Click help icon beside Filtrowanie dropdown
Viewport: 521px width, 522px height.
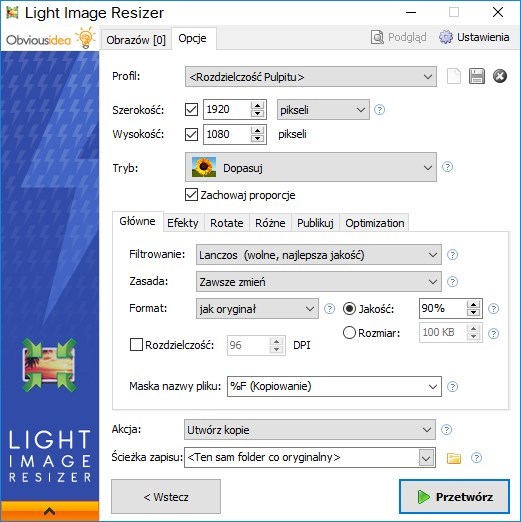tap(452, 255)
